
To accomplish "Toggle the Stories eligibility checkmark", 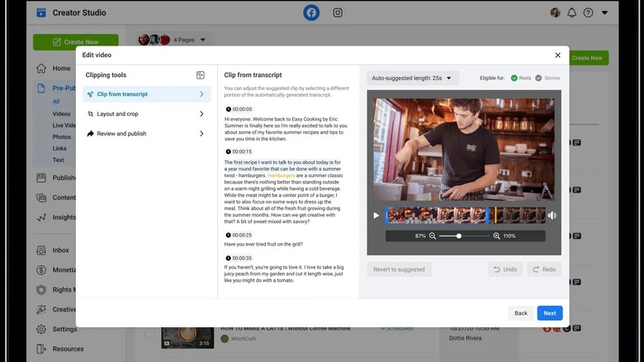I will tap(538, 78).
